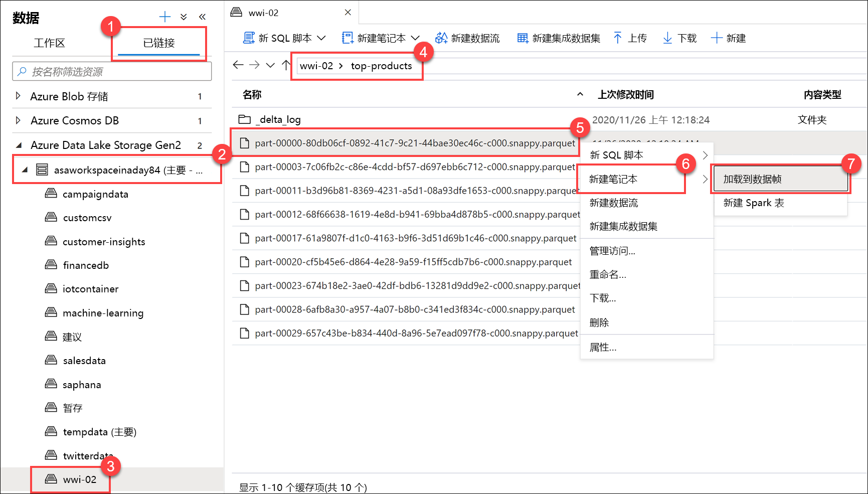Click file icon of part-00029-657c43be
Screen dimensions: 868x494
coord(244,333)
